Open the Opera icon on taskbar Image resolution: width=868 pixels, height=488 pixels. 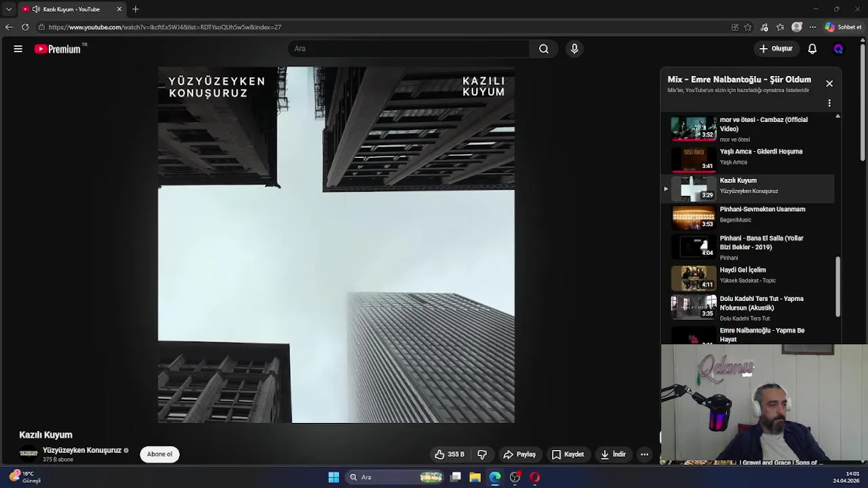(534, 477)
